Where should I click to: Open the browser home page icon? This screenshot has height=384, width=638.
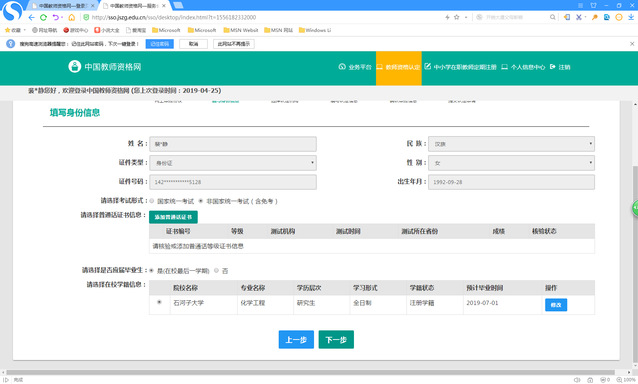click(72, 17)
